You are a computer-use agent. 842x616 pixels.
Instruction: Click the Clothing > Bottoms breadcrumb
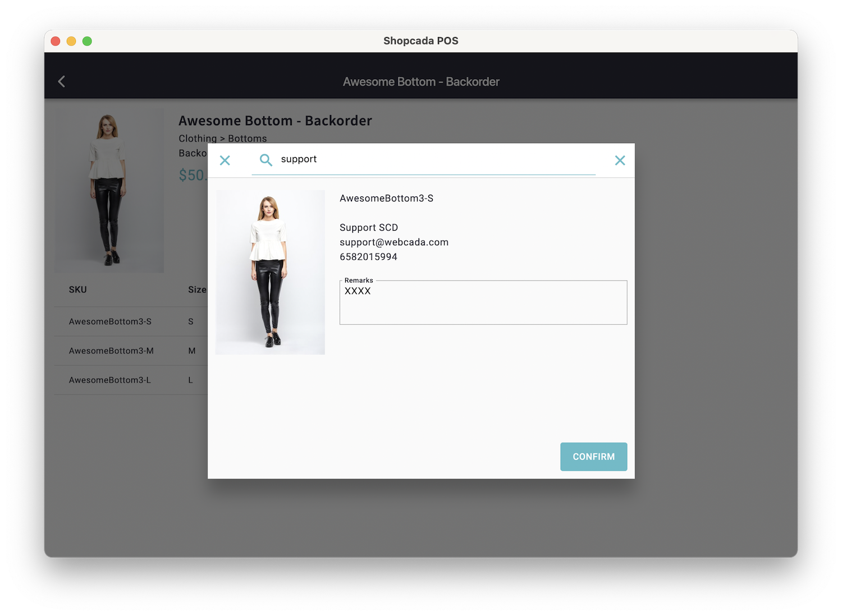click(223, 139)
